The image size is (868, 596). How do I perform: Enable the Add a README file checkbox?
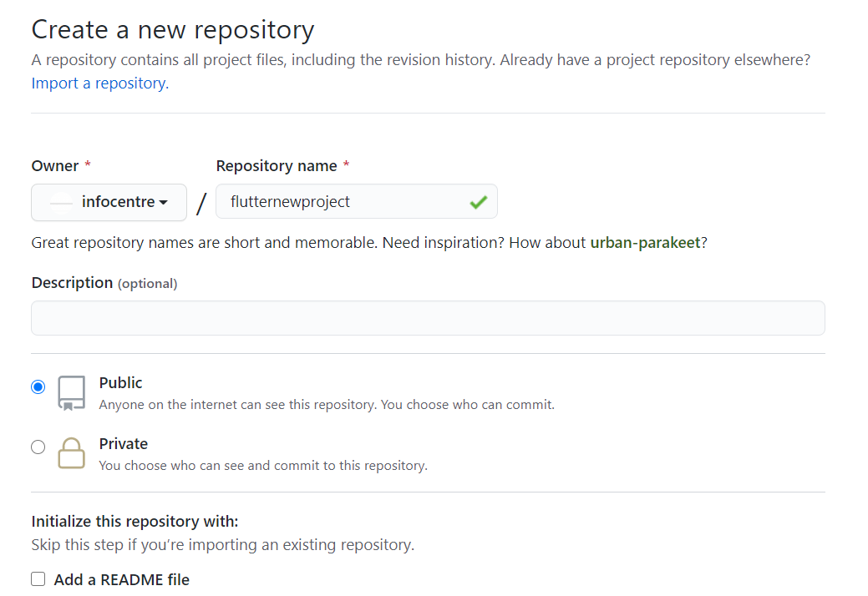point(38,579)
